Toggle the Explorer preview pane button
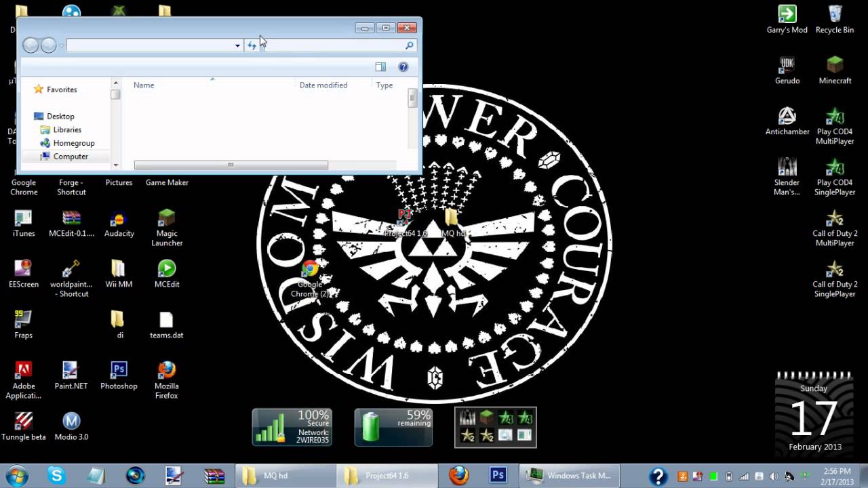Viewport: 868px width, 488px height. tap(380, 66)
